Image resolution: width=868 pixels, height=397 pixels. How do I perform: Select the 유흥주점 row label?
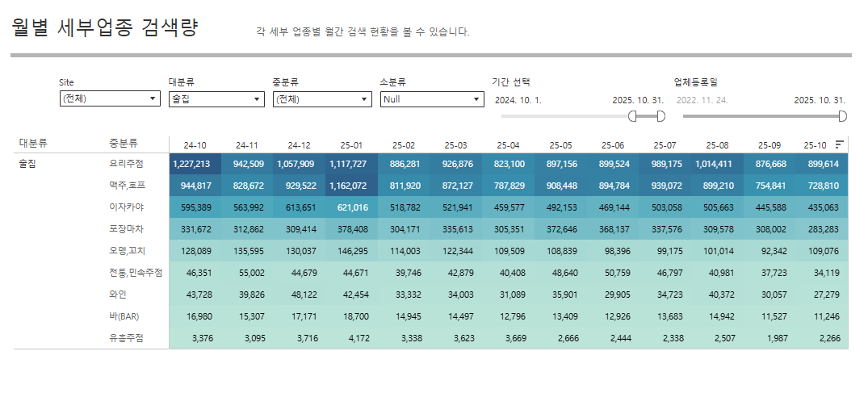point(127,338)
